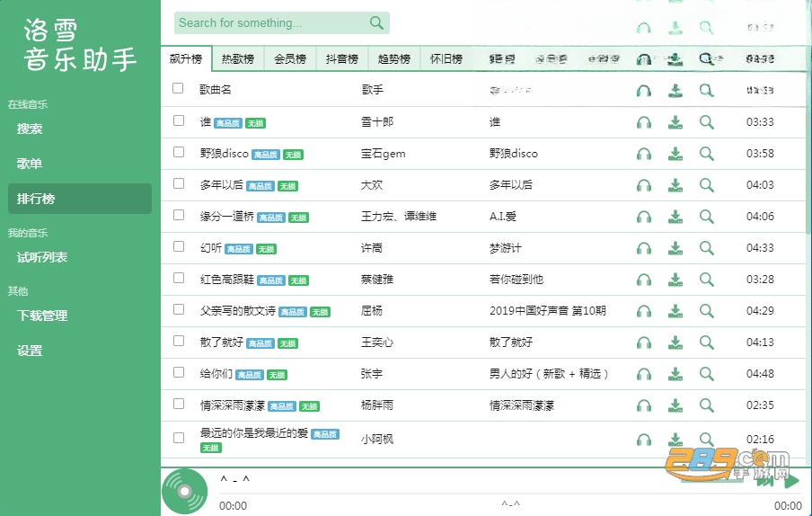812x516 pixels.
Task: Check the 父亲写的散文诗 checkbox
Action: pyautogui.click(x=179, y=310)
